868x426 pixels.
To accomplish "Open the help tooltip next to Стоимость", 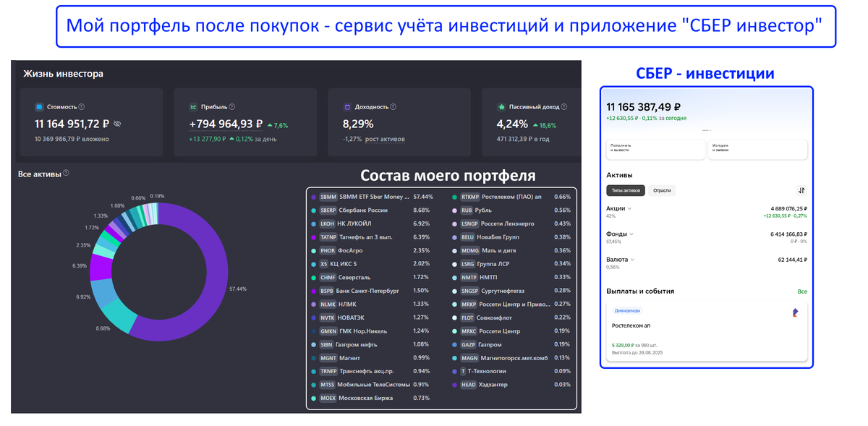I will (81, 106).
